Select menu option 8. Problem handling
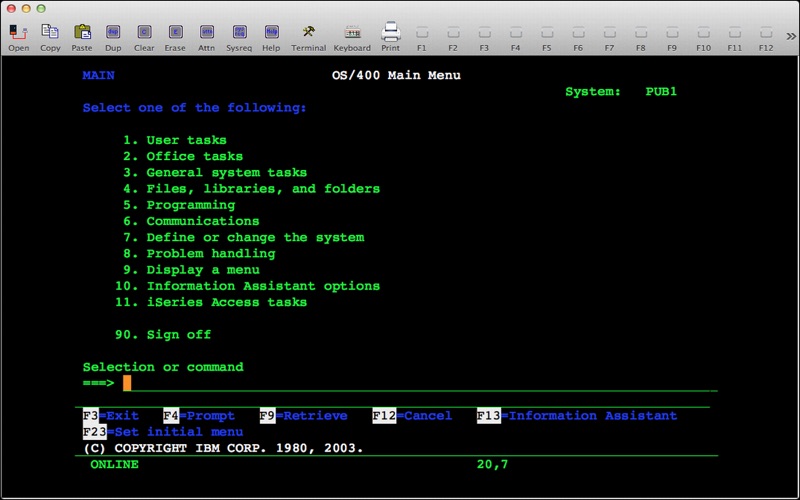This screenshot has height=500, width=800. pyautogui.click(x=199, y=254)
